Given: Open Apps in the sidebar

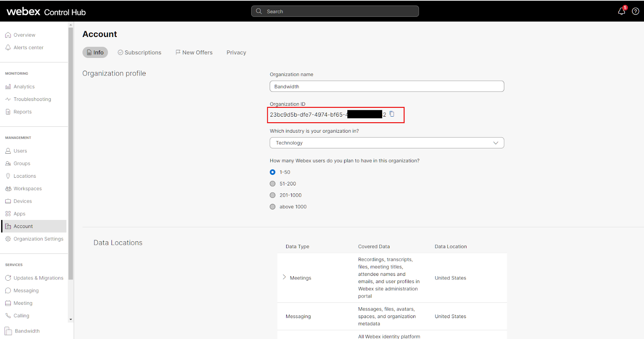Looking at the screenshot, I should pyautogui.click(x=19, y=214).
